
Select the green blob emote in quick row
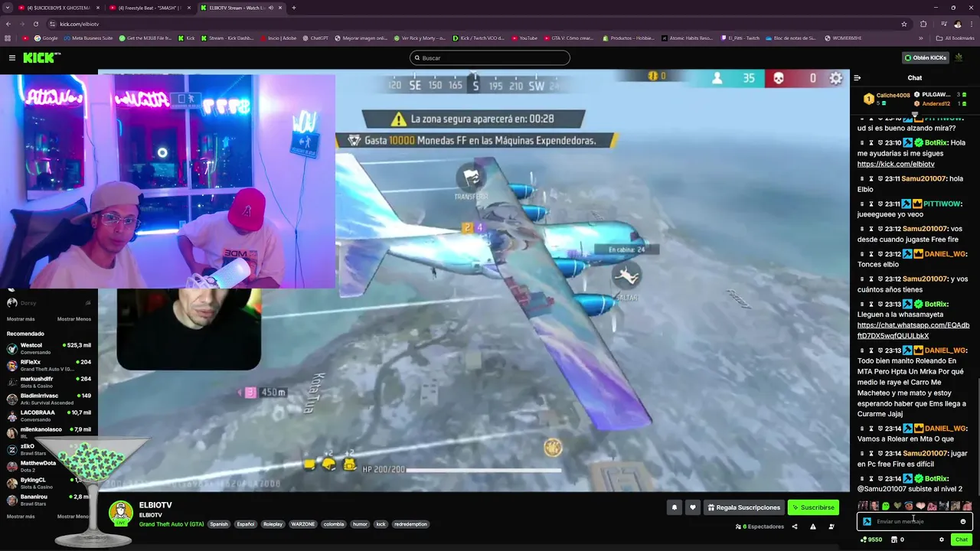886,506
